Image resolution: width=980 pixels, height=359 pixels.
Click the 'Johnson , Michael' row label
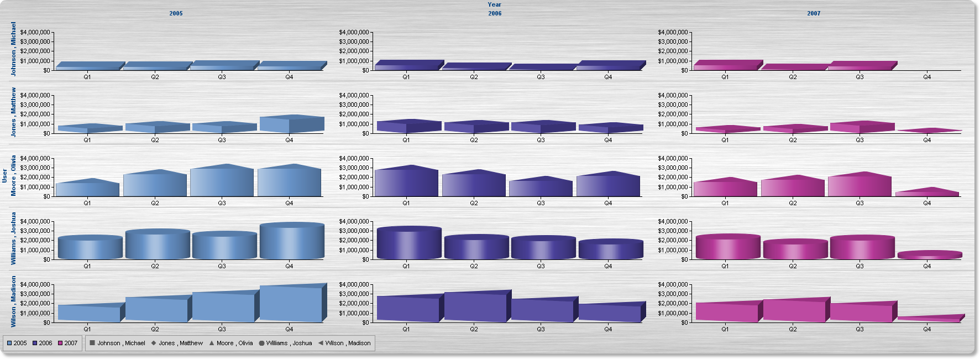click(x=13, y=49)
